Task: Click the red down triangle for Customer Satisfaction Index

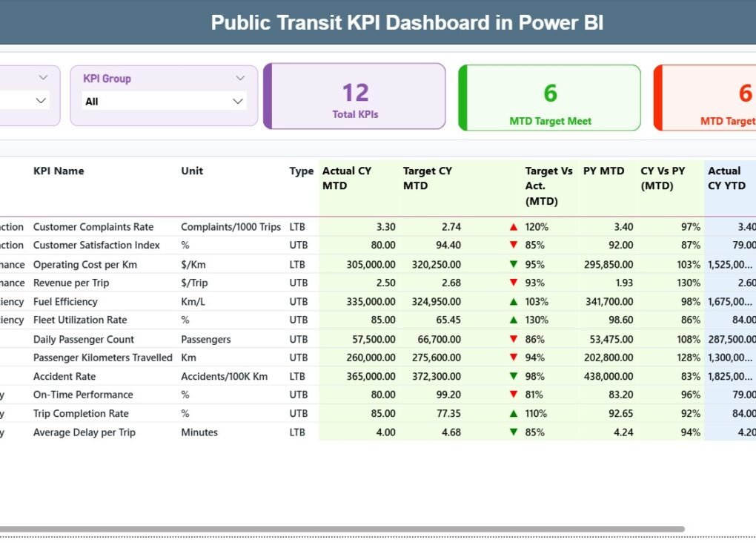Action: click(x=513, y=246)
